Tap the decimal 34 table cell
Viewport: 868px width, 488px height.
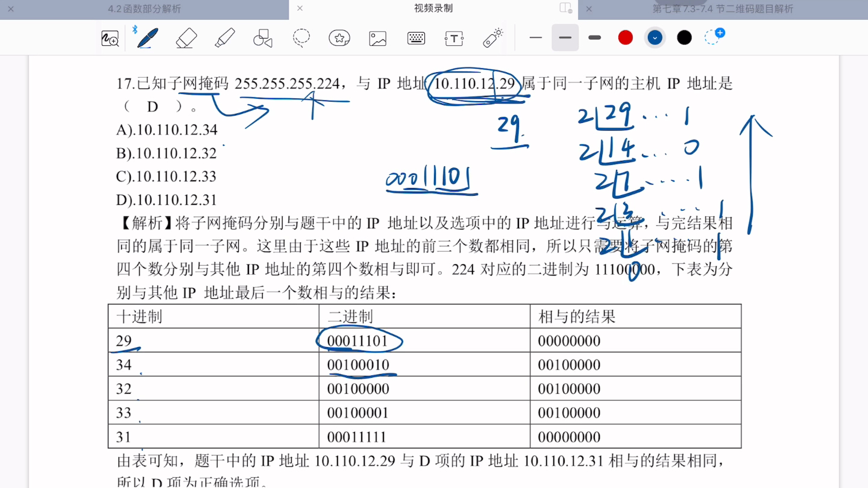(213, 364)
